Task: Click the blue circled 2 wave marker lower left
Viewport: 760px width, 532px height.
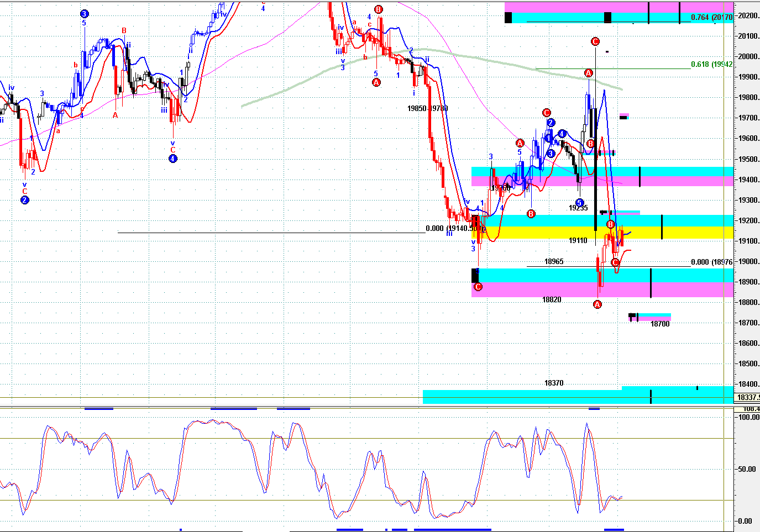Action: tap(24, 200)
